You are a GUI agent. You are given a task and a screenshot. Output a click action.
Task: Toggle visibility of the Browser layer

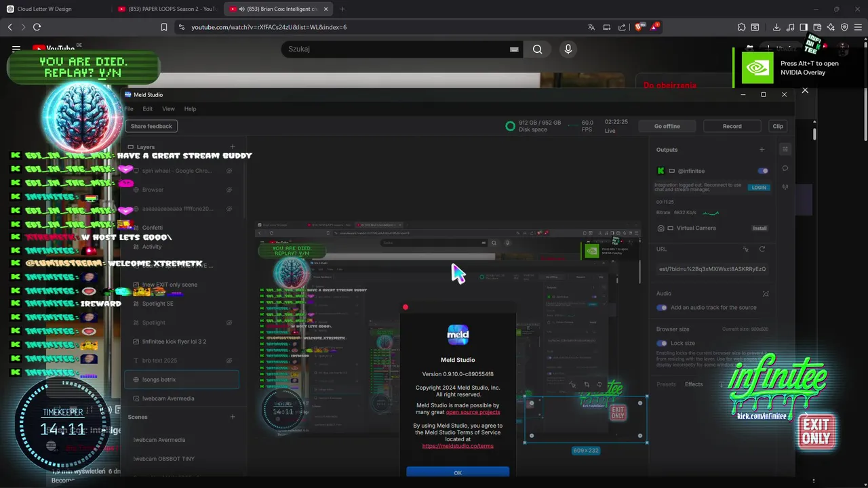point(229,190)
